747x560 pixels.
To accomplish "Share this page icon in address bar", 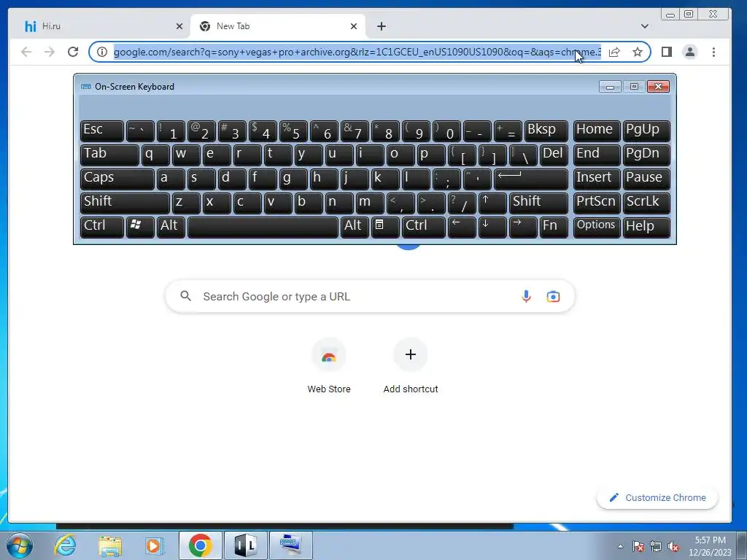I will tap(614, 52).
